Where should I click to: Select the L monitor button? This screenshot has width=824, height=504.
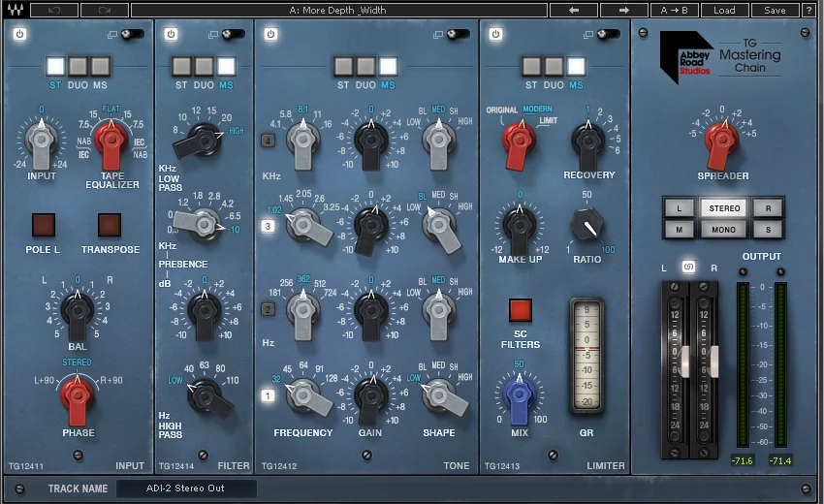point(679,208)
